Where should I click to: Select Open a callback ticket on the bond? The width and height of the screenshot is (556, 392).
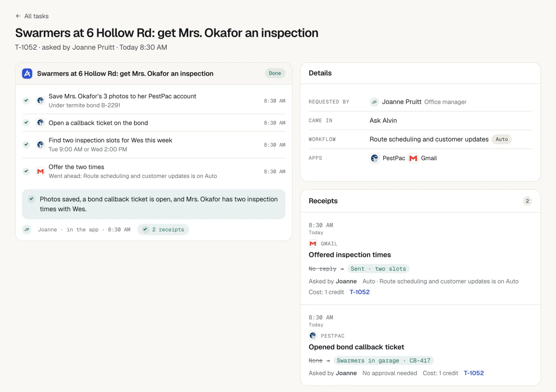coord(98,123)
